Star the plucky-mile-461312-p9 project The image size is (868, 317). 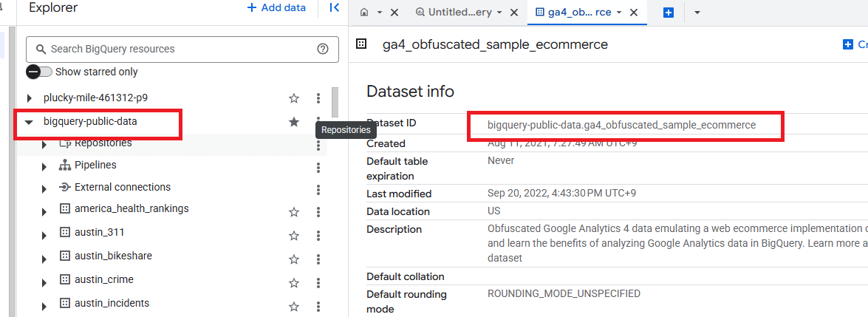(x=294, y=98)
